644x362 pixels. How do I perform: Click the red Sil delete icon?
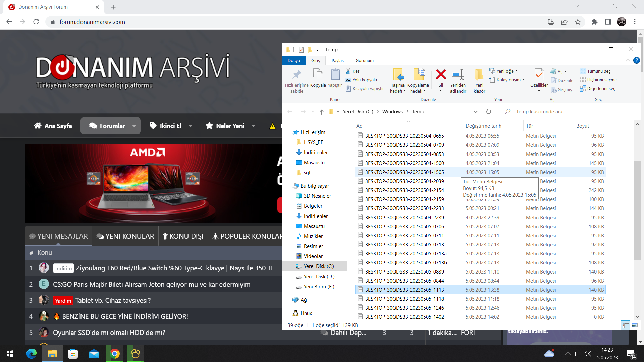441,75
